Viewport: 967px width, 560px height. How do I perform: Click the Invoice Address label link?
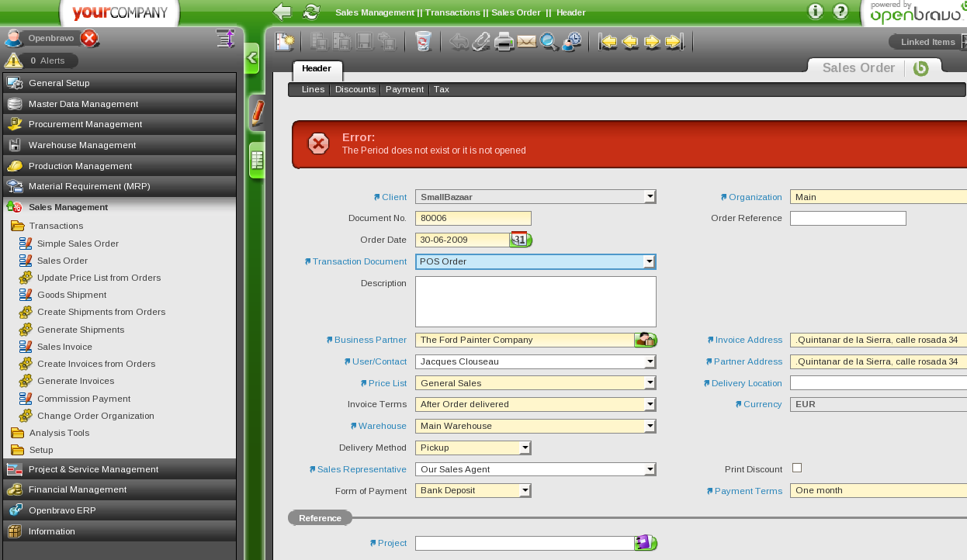click(x=749, y=340)
